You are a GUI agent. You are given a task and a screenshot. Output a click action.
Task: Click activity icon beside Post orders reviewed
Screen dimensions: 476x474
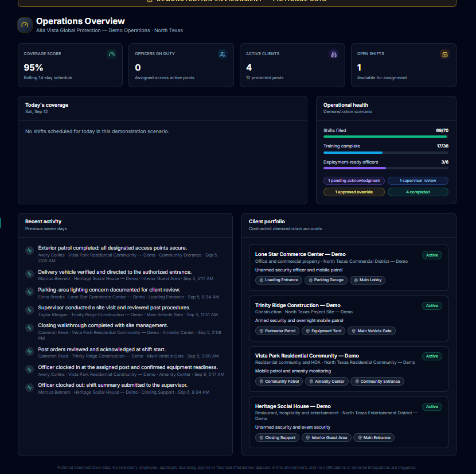coord(29,352)
